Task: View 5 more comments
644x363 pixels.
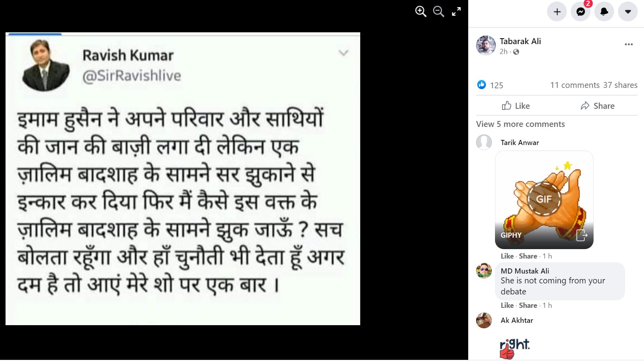Action: [x=520, y=124]
